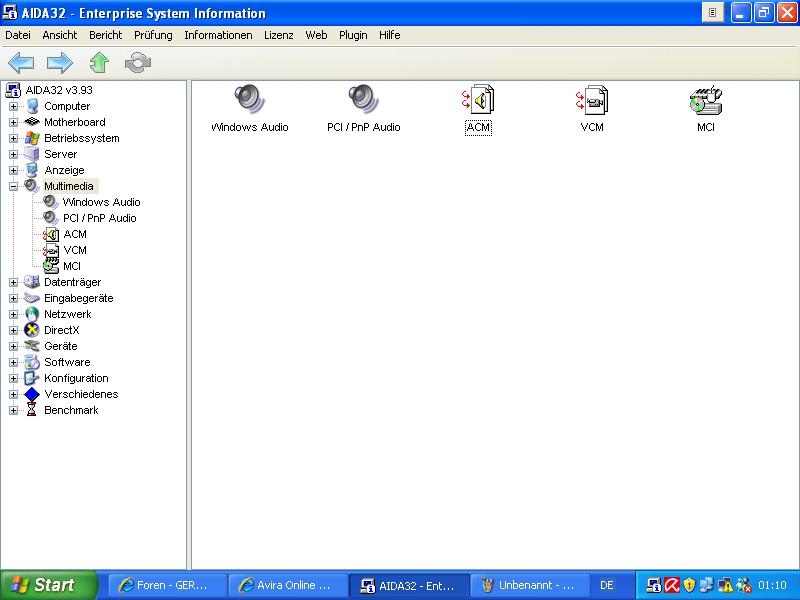Expand the Netzwerk node
Screen dimensions: 800x600
point(13,314)
